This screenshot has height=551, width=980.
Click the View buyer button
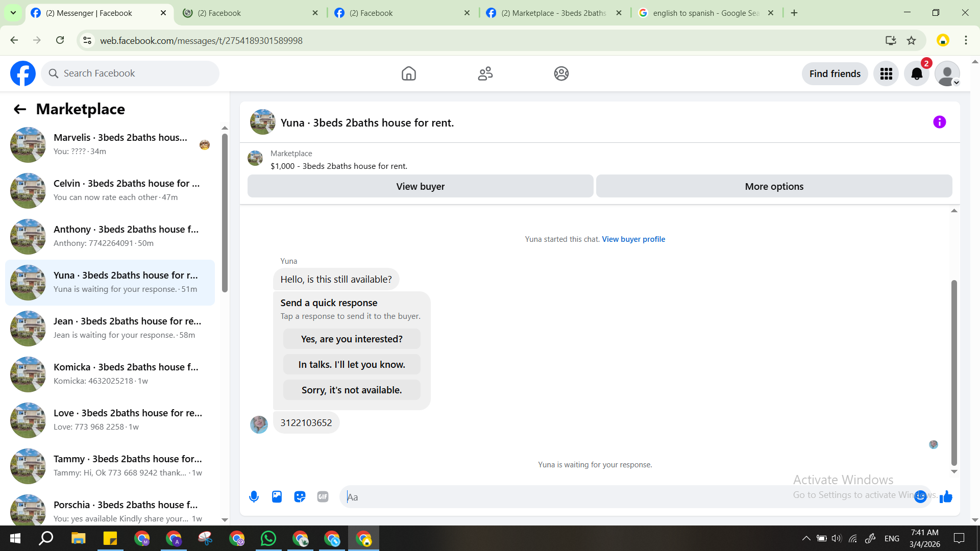pos(420,186)
